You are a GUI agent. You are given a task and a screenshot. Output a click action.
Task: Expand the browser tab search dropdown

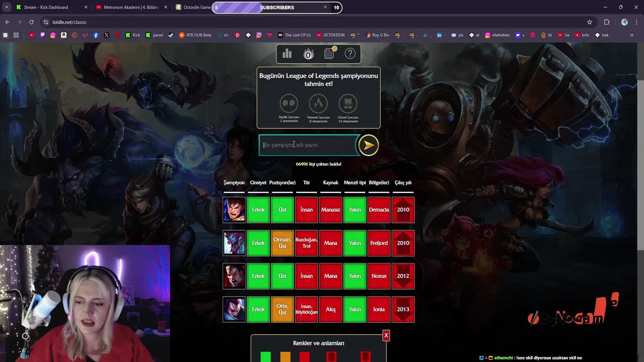point(6,7)
